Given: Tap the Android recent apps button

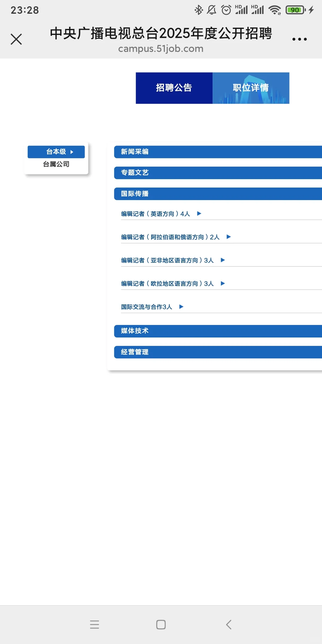Looking at the screenshot, I should pyautogui.click(x=95, y=624).
